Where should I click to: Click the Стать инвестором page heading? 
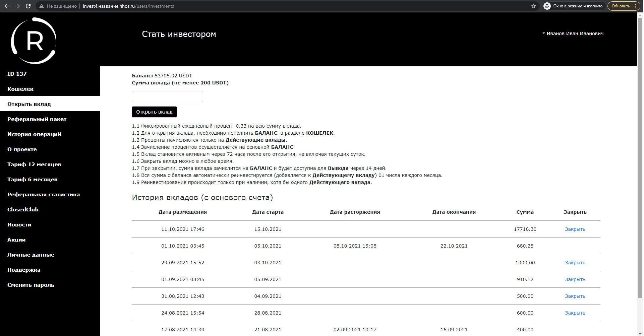[x=179, y=34]
